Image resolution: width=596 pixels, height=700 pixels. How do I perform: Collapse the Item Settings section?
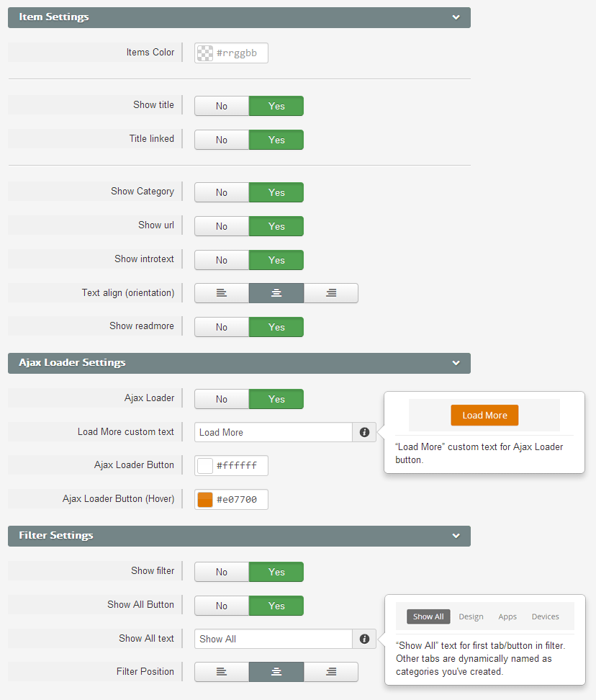pos(456,17)
